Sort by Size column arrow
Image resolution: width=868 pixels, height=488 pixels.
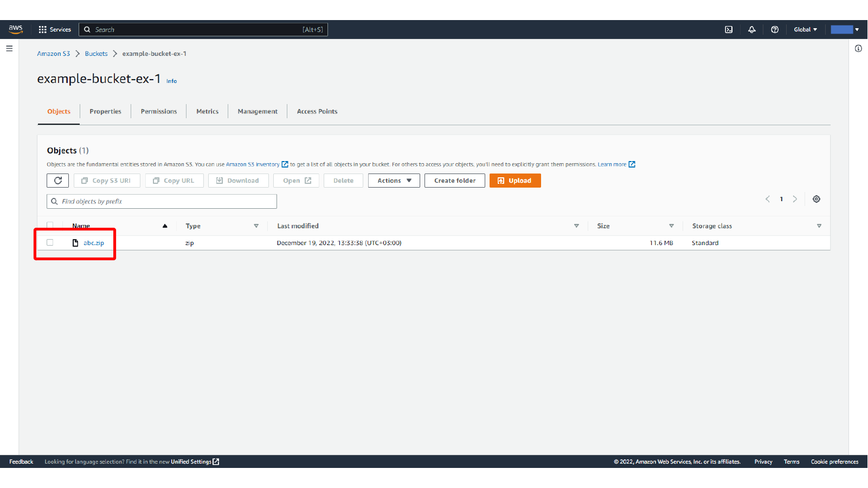[671, 226]
